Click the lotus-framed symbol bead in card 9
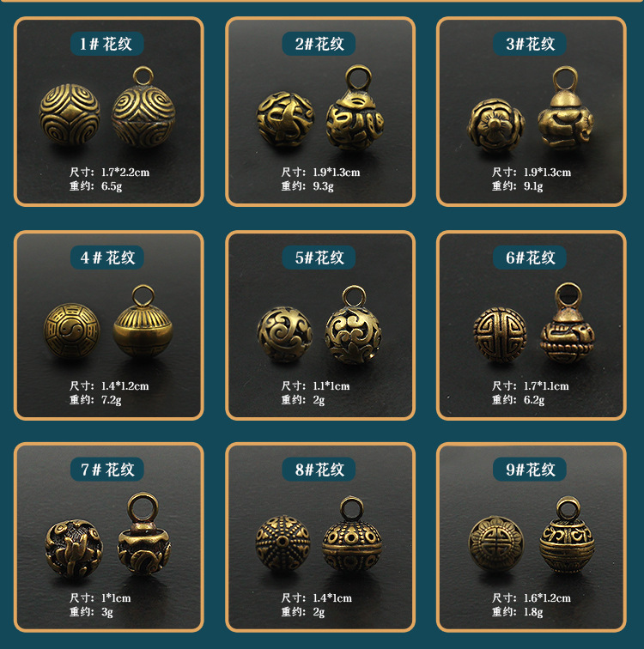 click(x=495, y=543)
